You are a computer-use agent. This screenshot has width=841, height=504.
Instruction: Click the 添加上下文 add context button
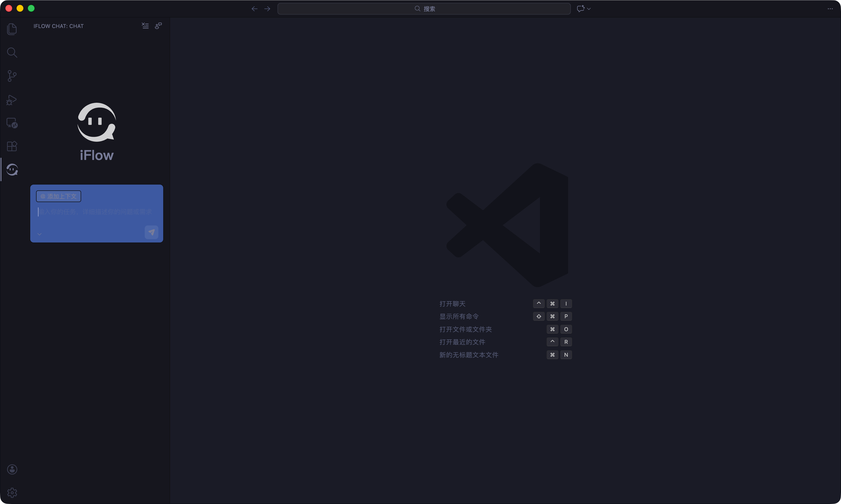coord(58,196)
